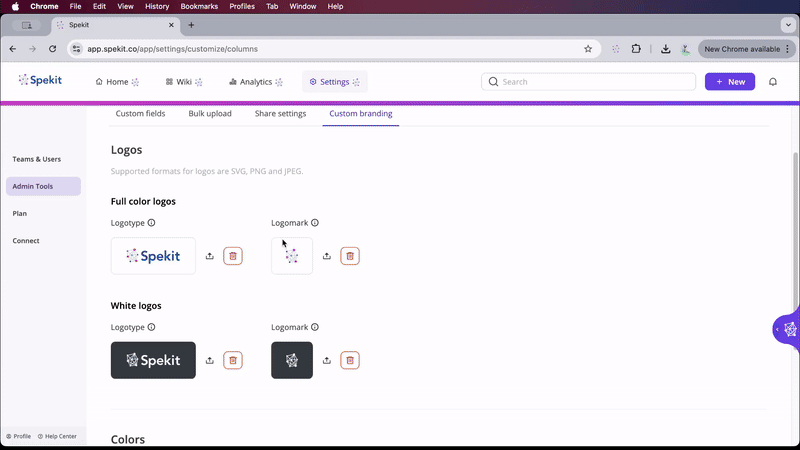The image size is (800, 450).
Task: Open the Bookmarks menu in menu bar
Action: 199,7
